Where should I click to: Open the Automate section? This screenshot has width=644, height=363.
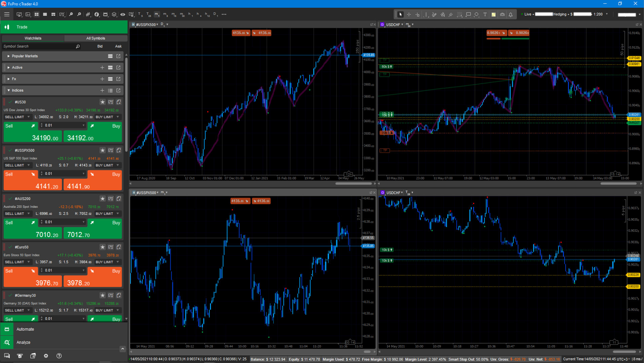(x=64, y=329)
